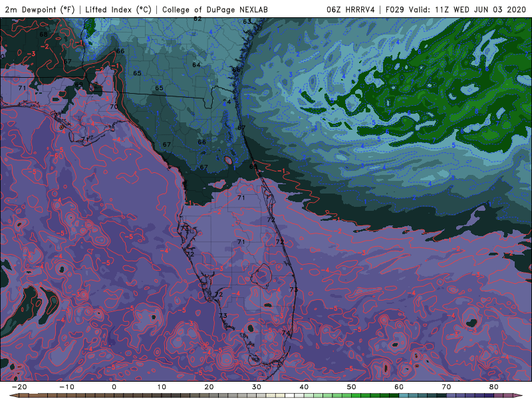Click the '06Z HRRRV4' model run label
The image size is (532, 399).
(351, 9)
